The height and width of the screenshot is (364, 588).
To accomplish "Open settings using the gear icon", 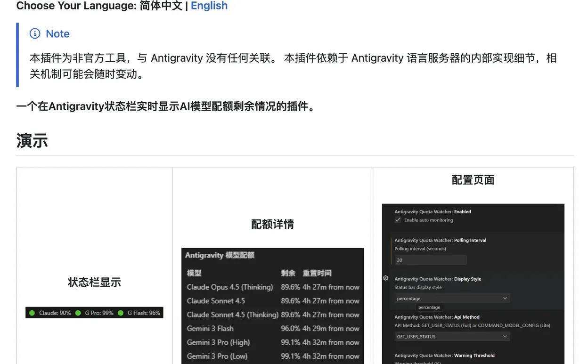I will 385,278.
